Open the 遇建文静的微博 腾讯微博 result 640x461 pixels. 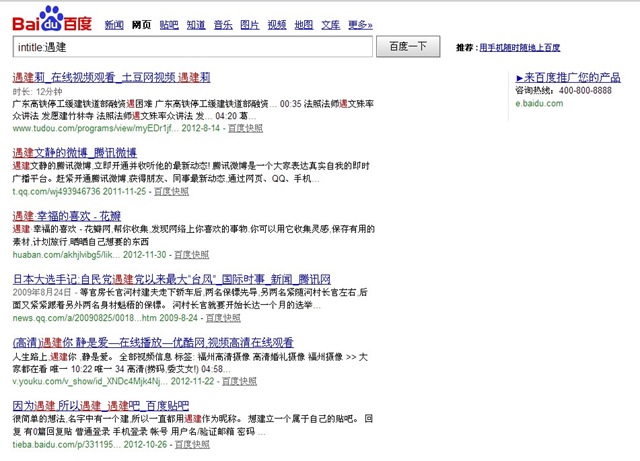click(x=75, y=153)
